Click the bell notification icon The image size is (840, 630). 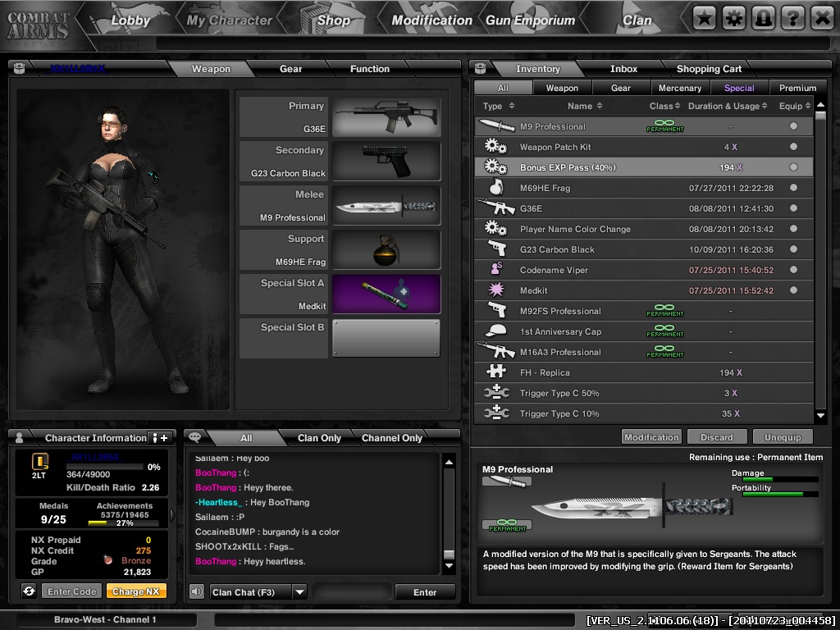click(763, 18)
